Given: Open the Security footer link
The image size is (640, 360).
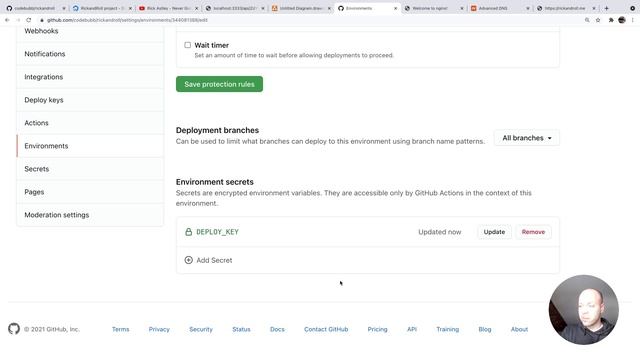Looking at the screenshot, I should tap(201, 329).
